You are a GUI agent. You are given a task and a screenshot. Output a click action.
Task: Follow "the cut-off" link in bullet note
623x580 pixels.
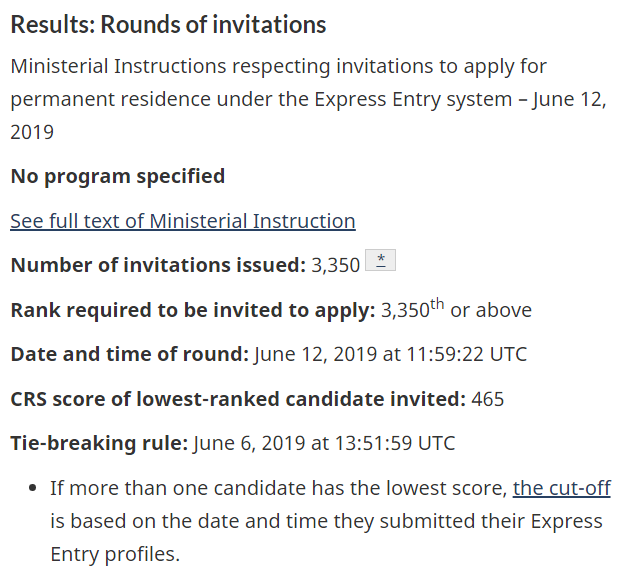tap(561, 489)
